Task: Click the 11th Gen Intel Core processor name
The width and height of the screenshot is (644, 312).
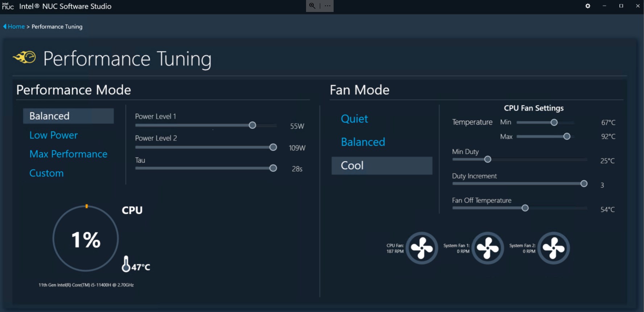Action: (86, 285)
